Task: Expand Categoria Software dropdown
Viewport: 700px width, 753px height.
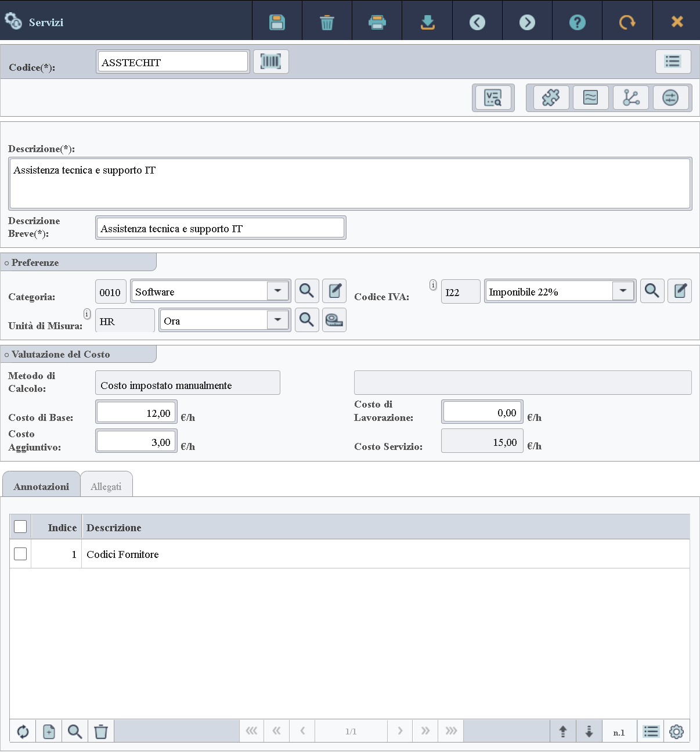Action: (x=278, y=291)
